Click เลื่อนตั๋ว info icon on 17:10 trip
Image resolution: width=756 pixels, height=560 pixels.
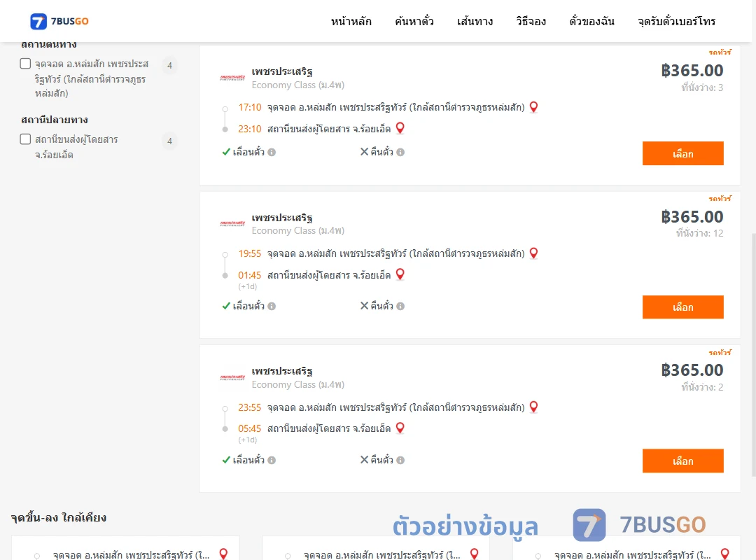click(x=272, y=153)
